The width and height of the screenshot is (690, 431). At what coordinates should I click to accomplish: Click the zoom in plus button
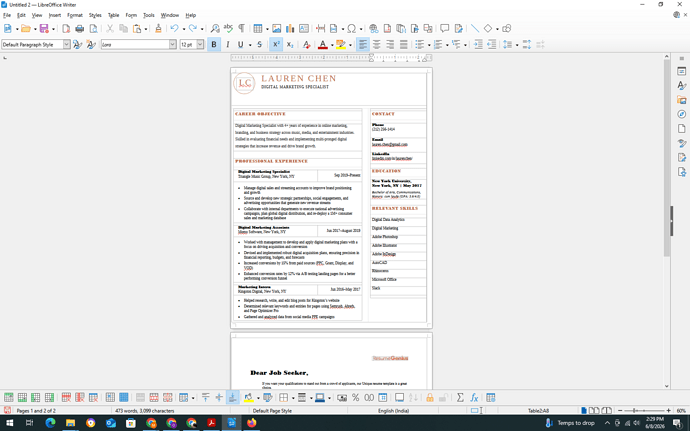(668, 410)
